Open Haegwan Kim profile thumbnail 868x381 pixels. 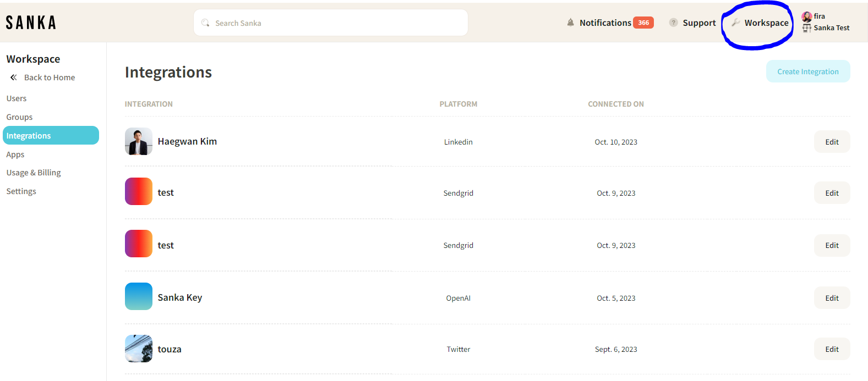pos(139,142)
